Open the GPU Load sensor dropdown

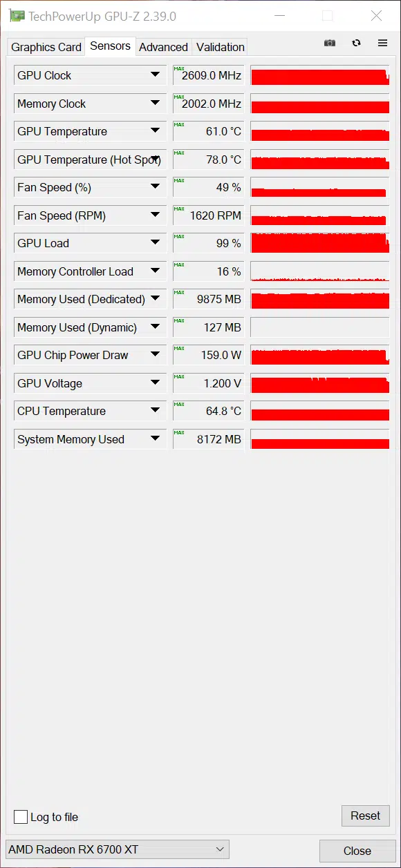(x=155, y=243)
